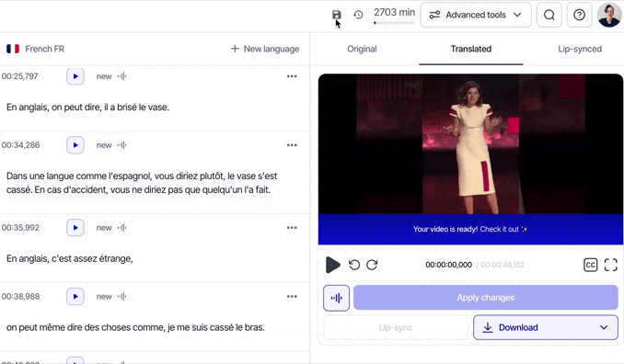Viewport: 624px width, 364px height.
Task: Open the version history clock icon
Action: click(358, 15)
